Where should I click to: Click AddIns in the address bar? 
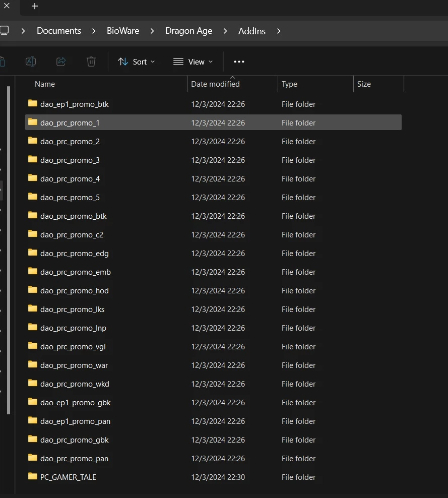pyautogui.click(x=252, y=31)
